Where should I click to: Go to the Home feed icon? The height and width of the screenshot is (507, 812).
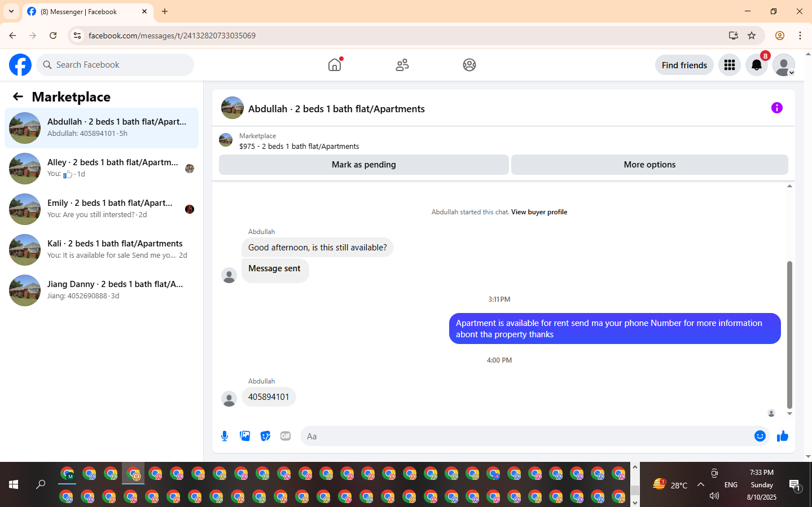(x=335, y=65)
